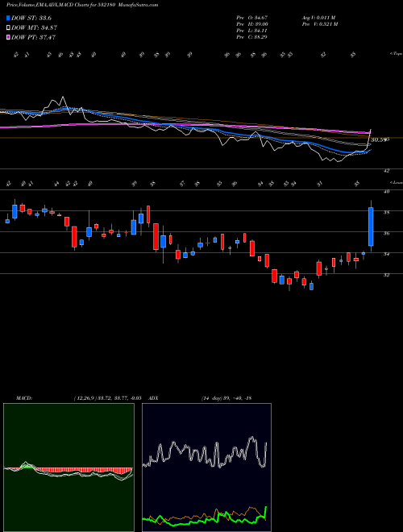Click the 'Pre C: 38.29' close value
Screen dimensions: 403x532
(x=252, y=36)
